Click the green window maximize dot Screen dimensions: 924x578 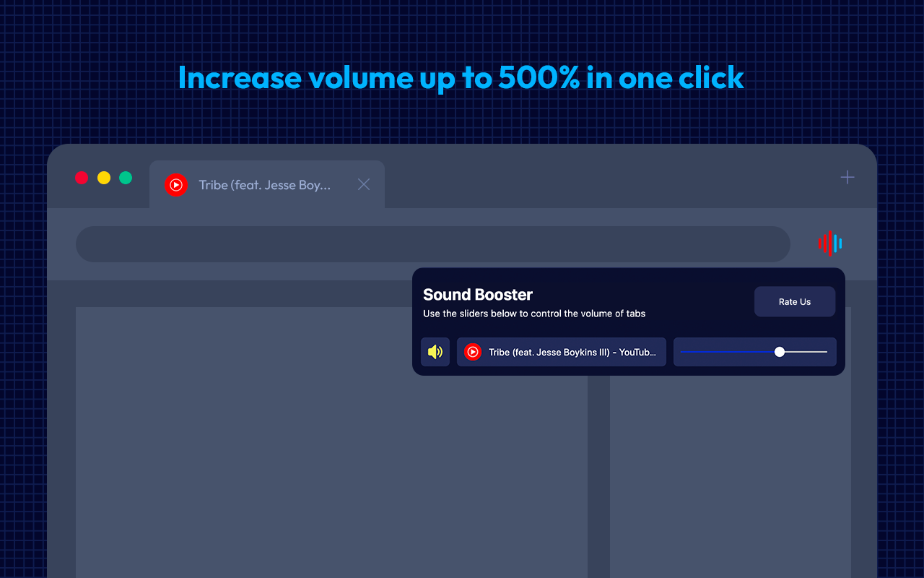tap(126, 178)
